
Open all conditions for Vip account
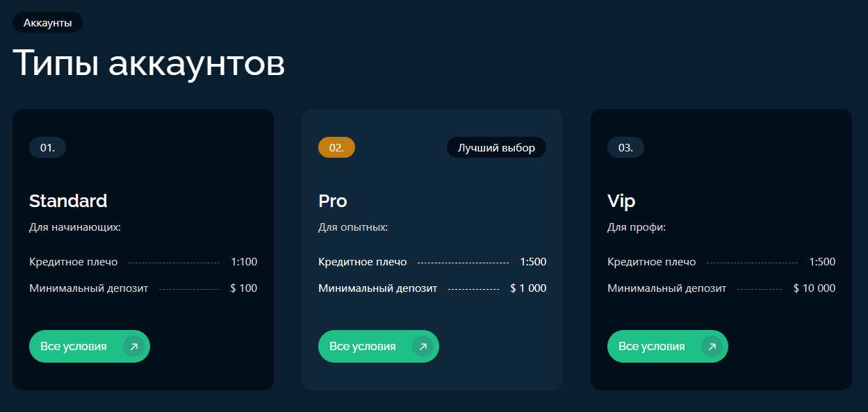tap(668, 346)
